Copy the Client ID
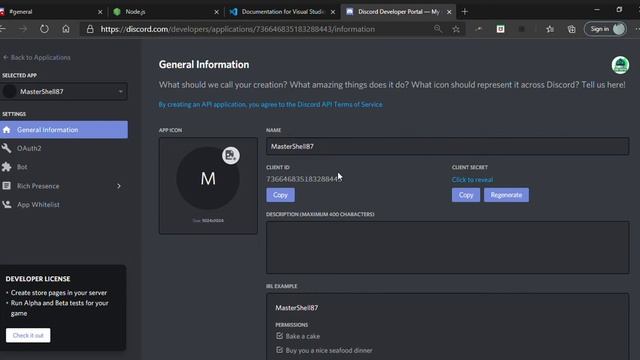Image resolution: width=640 pixels, height=360 pixels. point(280,195)
